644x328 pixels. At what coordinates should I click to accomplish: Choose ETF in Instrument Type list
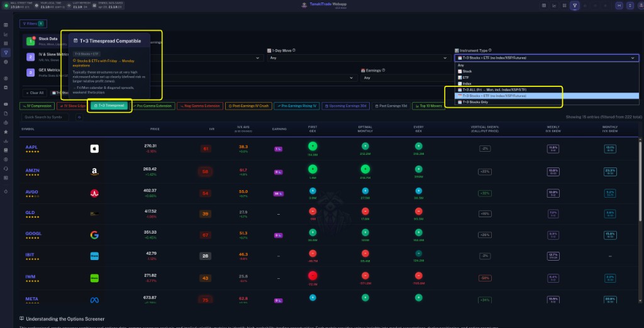[547, 77]
